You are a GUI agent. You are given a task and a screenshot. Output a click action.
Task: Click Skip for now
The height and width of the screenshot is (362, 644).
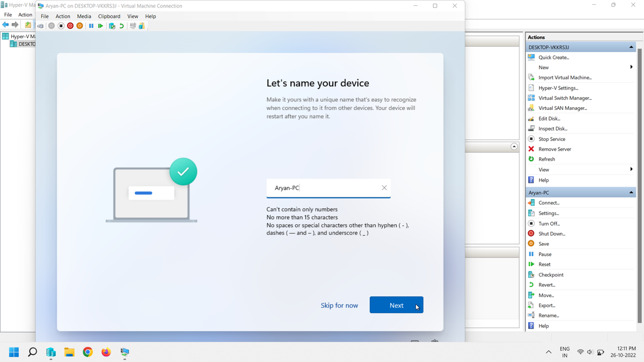point(339,305)
